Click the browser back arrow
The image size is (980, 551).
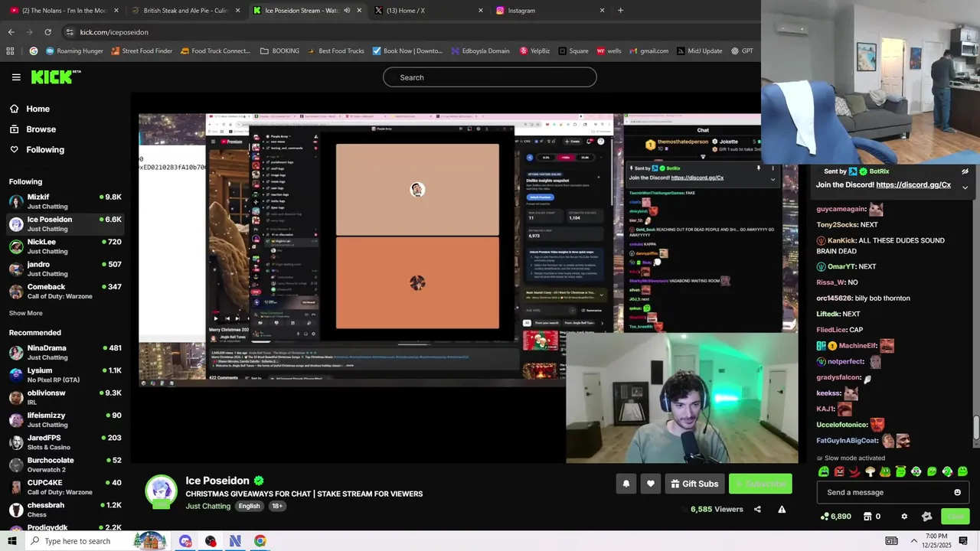[11, 32]
